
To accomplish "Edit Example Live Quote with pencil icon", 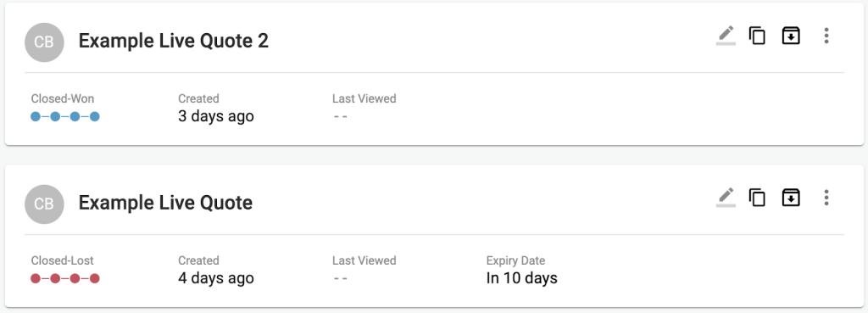I will (x=726, y=198).
